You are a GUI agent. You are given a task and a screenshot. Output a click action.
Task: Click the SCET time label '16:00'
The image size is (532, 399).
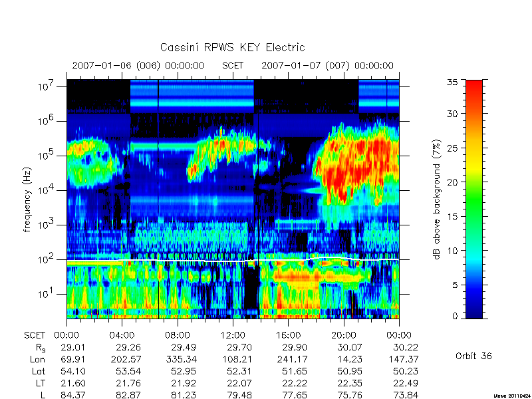point(289,335)
